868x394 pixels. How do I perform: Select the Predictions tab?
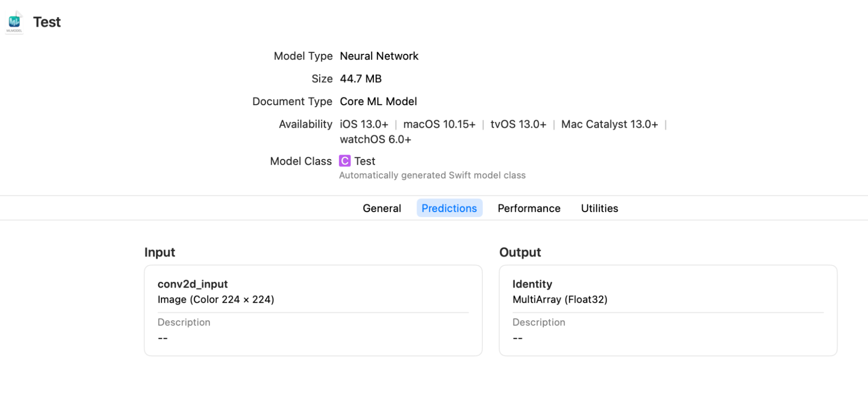[x=449, y=209]
